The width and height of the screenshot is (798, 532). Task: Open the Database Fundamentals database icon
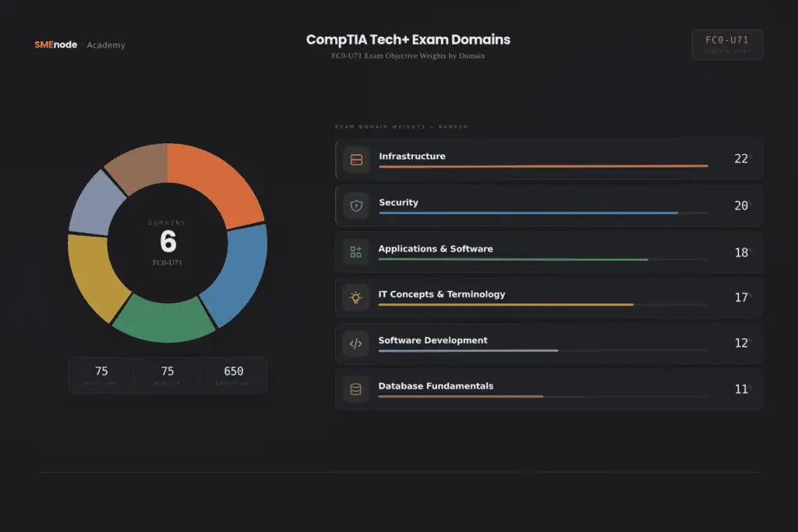(356, 389)
